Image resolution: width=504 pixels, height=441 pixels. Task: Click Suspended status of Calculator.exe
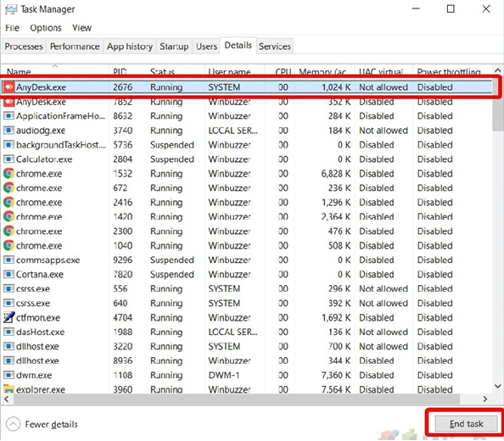click(x=172, y=159)
